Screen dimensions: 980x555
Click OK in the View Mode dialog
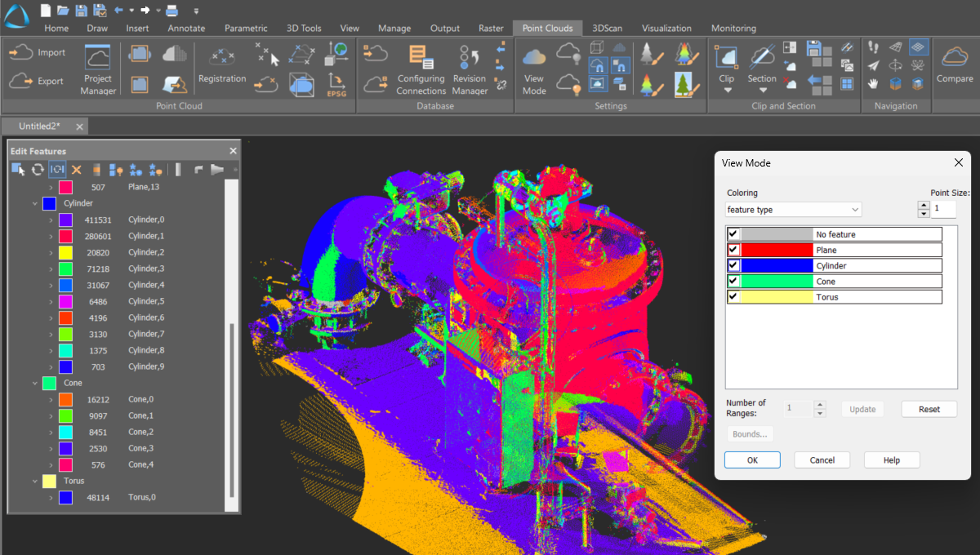(751, 460)
